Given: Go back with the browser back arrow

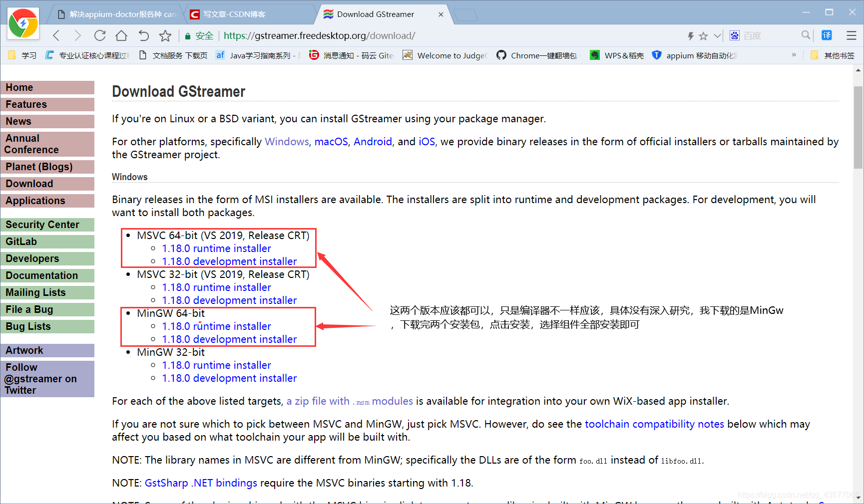Looking at the screenshot, I should coord(56,35).
